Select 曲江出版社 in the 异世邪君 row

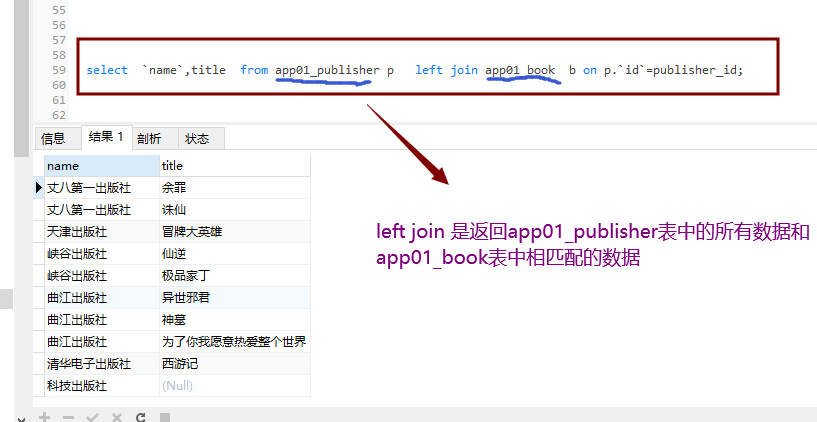pos(102,297)
